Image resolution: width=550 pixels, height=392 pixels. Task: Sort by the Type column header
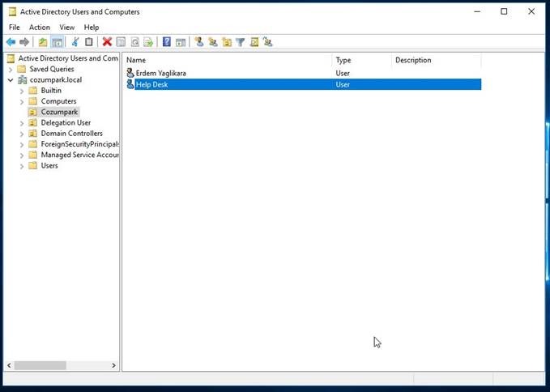[x=361, y=60]
